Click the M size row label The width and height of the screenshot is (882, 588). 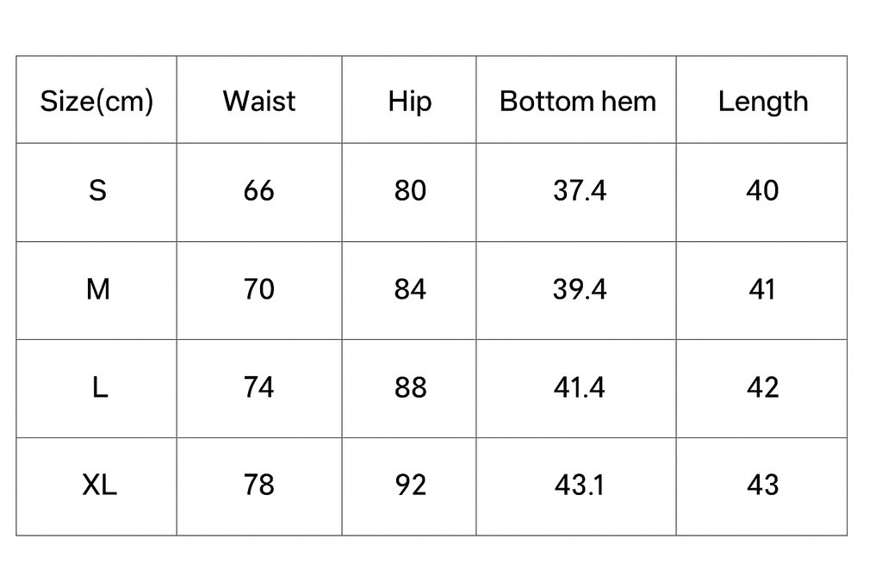[98, 289]
